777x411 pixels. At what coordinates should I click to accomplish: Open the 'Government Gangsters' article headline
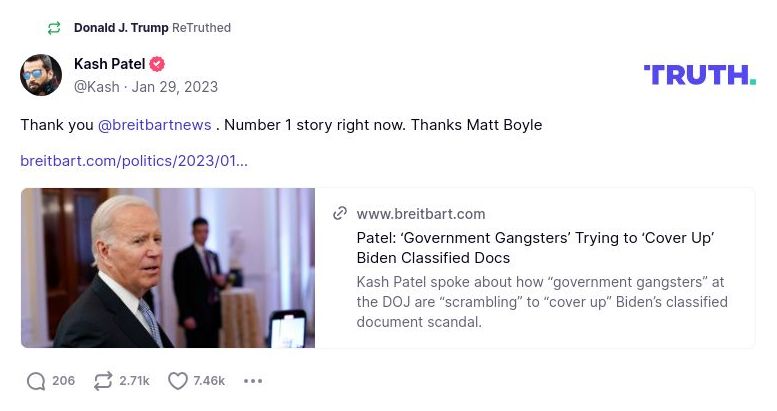point(535,247)
